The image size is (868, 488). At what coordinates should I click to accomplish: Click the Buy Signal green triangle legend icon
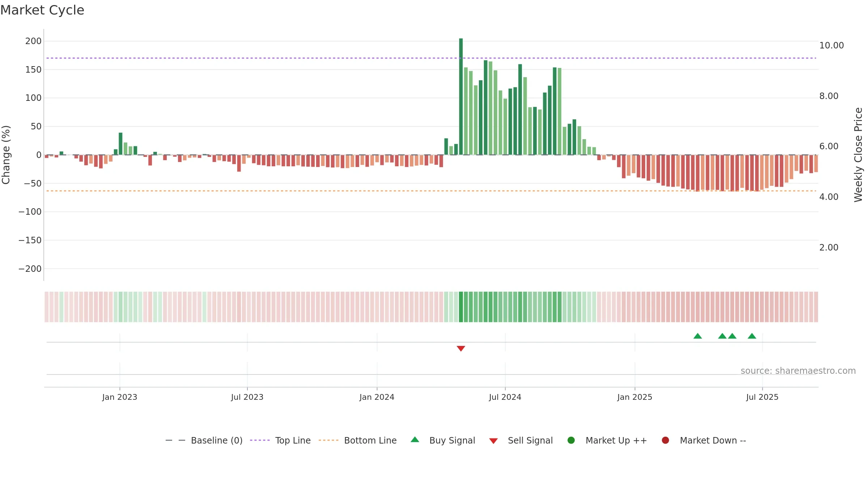coord(415,440)
